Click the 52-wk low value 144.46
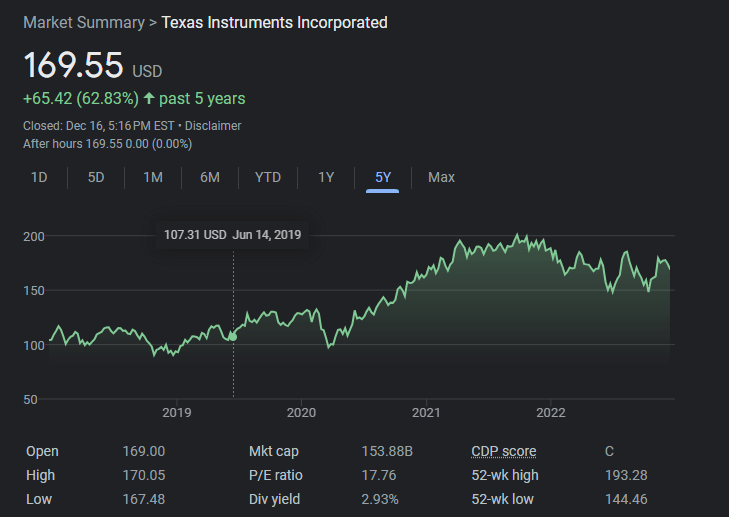 [x=626, y=499]
